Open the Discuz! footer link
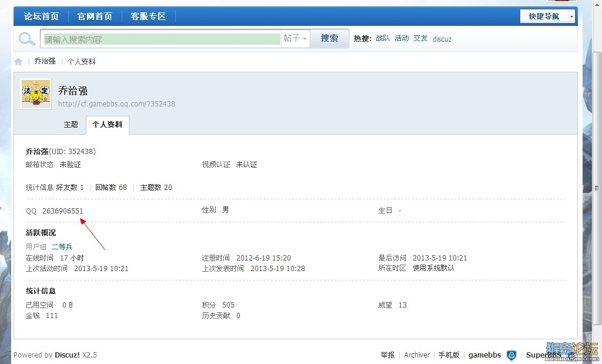This screenshot has height=364, width=602. 67,355
